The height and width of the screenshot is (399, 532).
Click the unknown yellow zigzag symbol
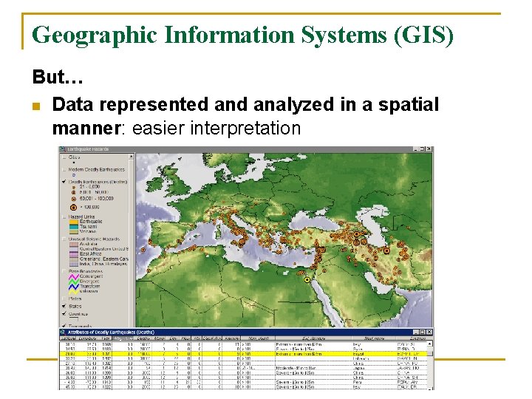click(x=74, y=291)
